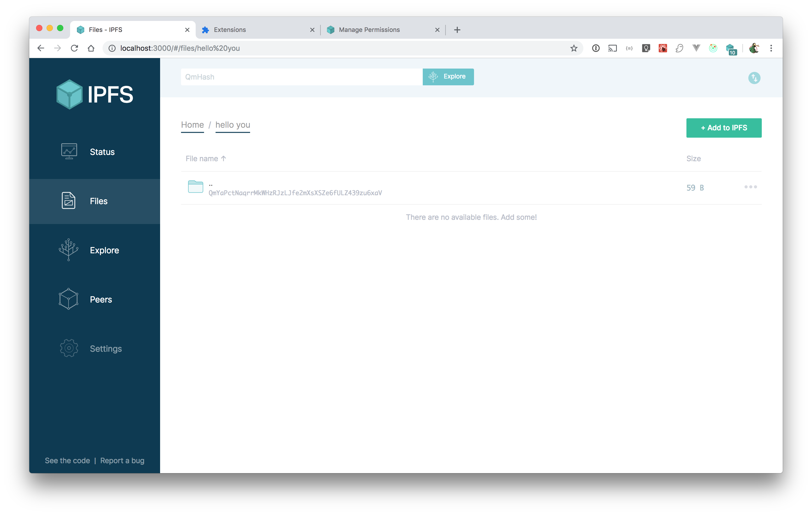Click the Add to IPFS button
The height and width of the screenshot is (515, 812).
pyautogui.click(x=724, y=127)
